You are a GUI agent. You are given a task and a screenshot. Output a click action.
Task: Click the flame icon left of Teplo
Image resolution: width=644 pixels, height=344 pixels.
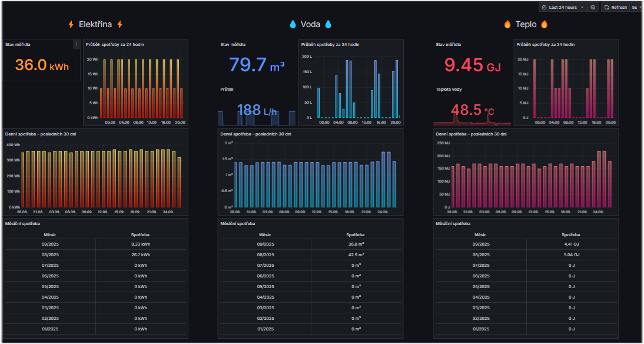(507, 25)
